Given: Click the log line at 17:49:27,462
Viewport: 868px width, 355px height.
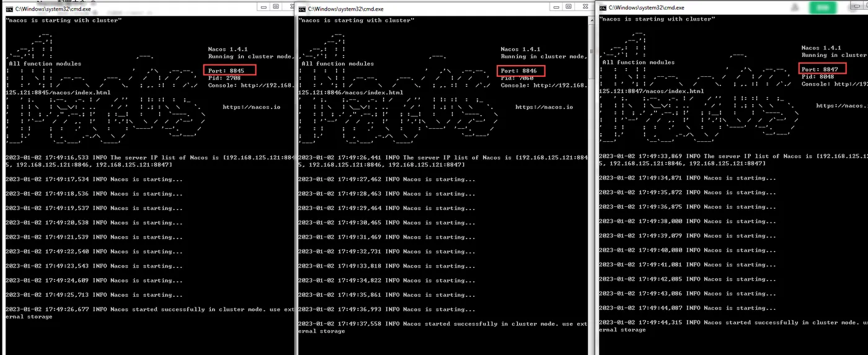Looking at the screenshot, I should pyautogui.click(x=386, y=179).
